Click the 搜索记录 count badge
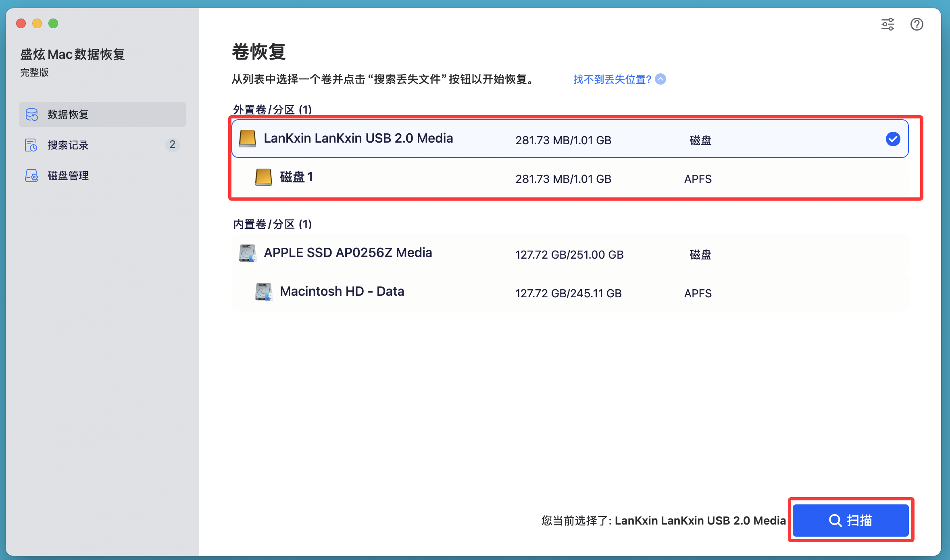The height and width of the screenshot is (560, 950). pyautogui.click(x=173, y=145)
